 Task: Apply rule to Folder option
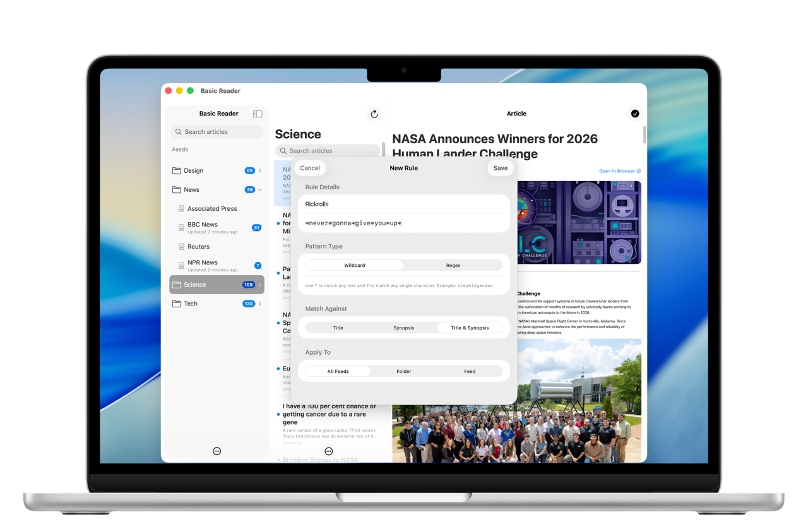tap(404, 372)
